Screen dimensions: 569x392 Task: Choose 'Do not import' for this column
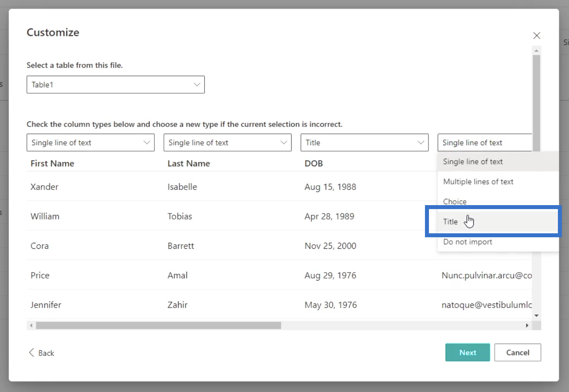point(467,242)
